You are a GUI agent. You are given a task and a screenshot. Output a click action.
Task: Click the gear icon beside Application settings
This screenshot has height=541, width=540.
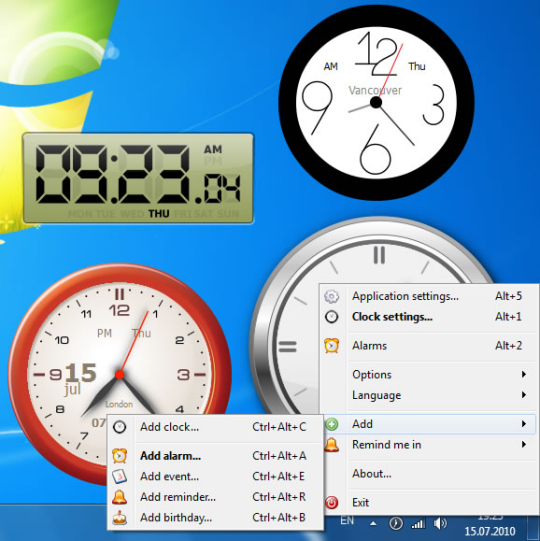point(331,296)
